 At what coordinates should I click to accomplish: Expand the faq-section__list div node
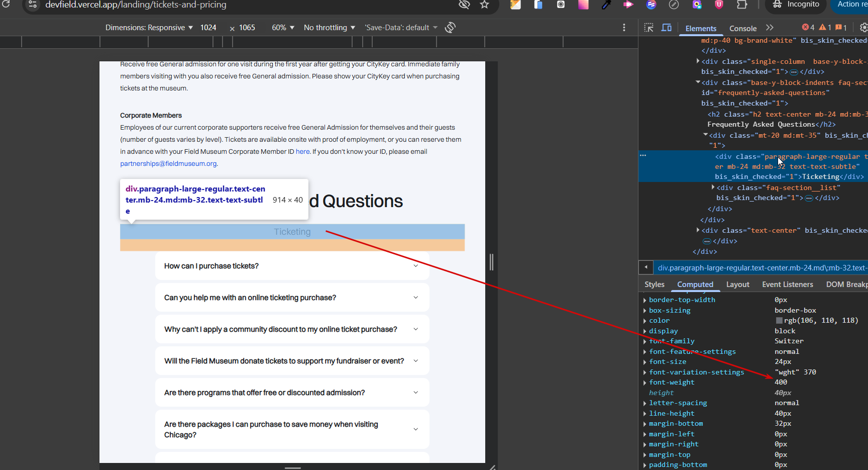(713, 187)
